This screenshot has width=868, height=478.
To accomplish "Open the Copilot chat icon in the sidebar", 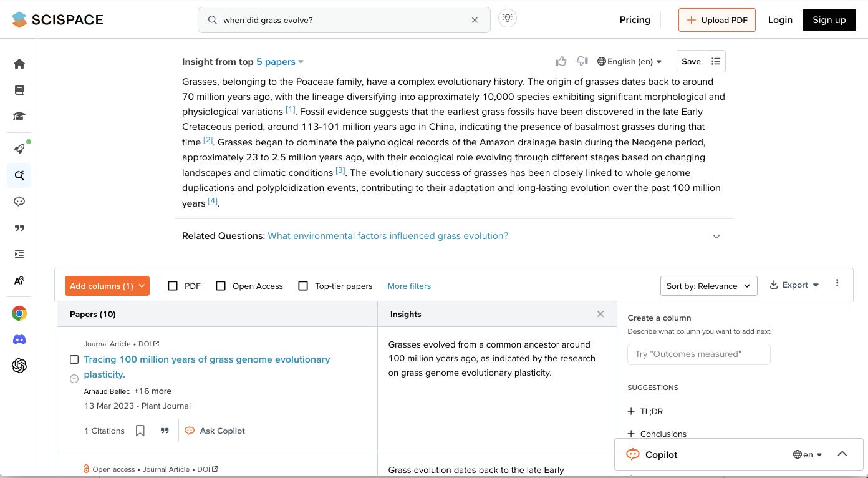I will pos(19,202).
